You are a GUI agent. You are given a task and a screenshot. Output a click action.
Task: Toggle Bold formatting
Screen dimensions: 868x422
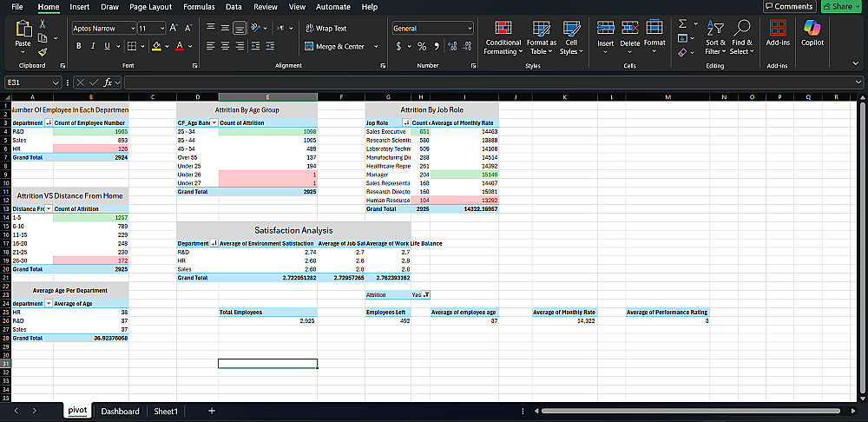tap(78, 46)
